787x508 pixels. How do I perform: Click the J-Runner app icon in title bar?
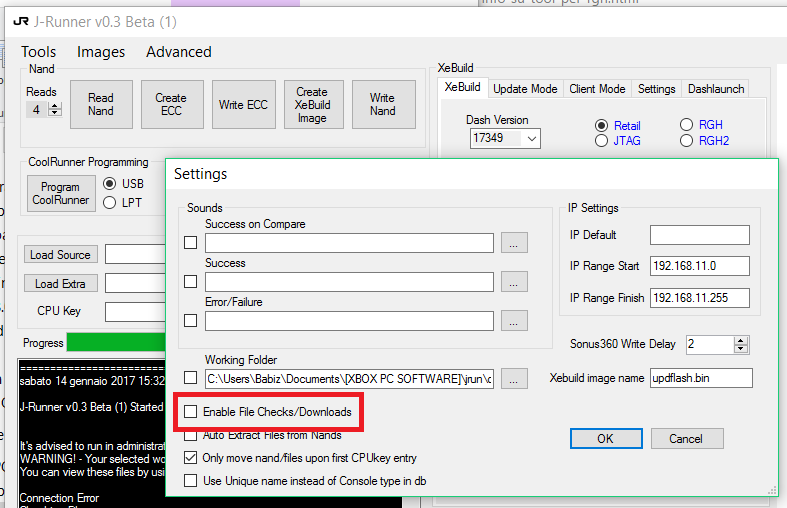click(21, 22)
